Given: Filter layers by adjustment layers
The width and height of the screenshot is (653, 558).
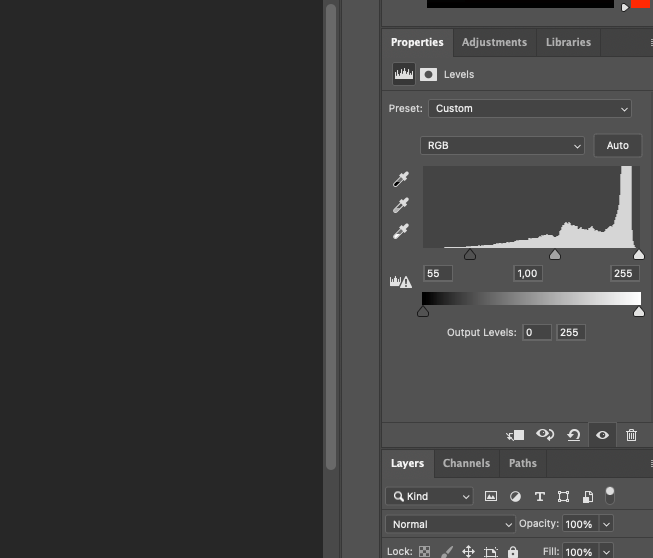Looking at the screenshot, I should point(515,496).
